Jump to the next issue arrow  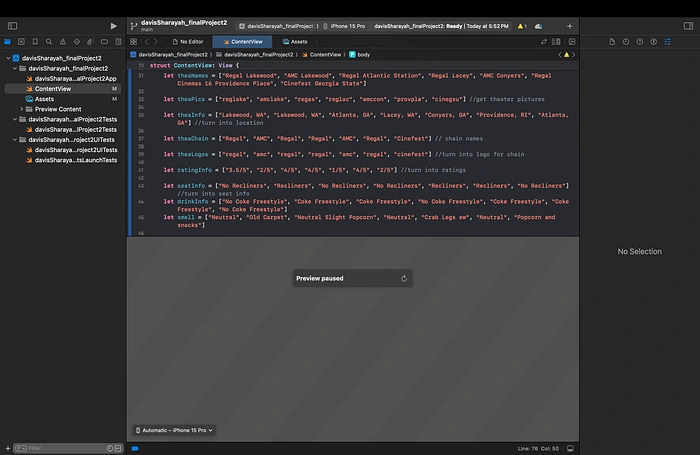coord(574,54)
